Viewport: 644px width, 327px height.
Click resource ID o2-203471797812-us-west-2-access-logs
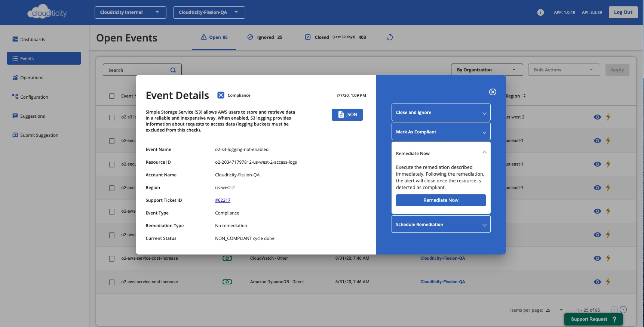(256, 162)
